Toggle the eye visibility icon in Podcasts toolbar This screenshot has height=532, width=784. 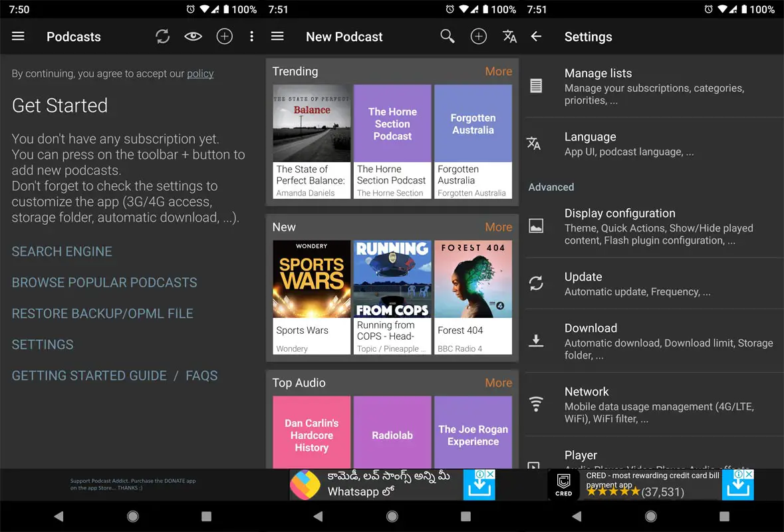point(193,36)
